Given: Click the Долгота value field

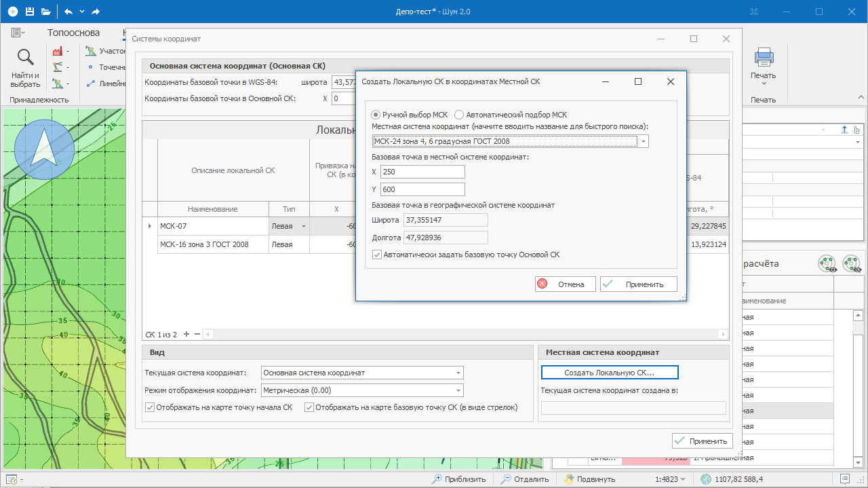Looking at the screenshot, I should [446, 238].
